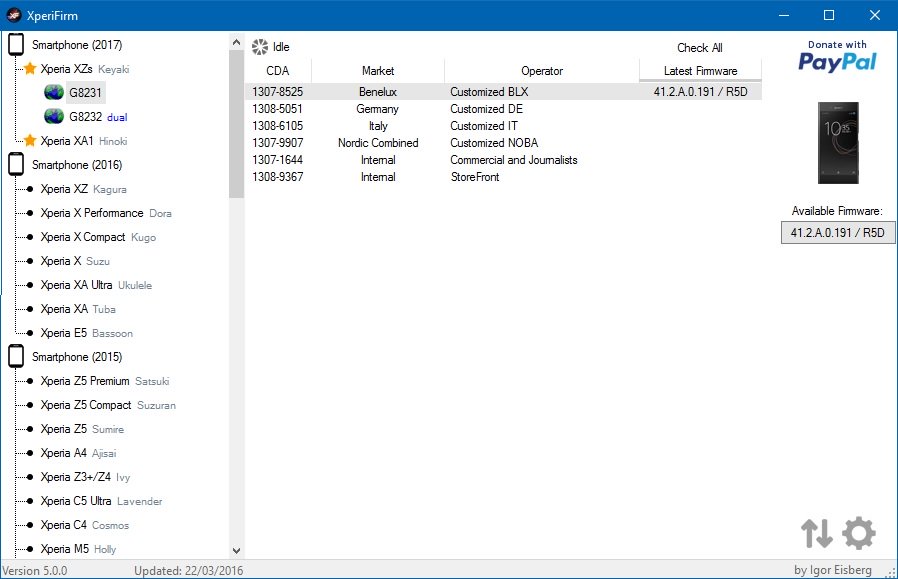
Task: Select Xperia Z5 Compact Suzuran
Action: [x=108, y=405]
